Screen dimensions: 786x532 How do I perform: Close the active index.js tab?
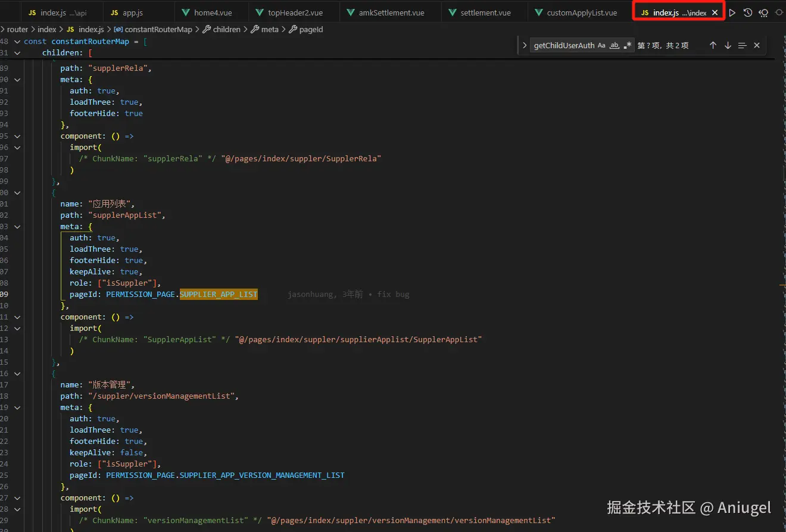(x=715, y=12)
